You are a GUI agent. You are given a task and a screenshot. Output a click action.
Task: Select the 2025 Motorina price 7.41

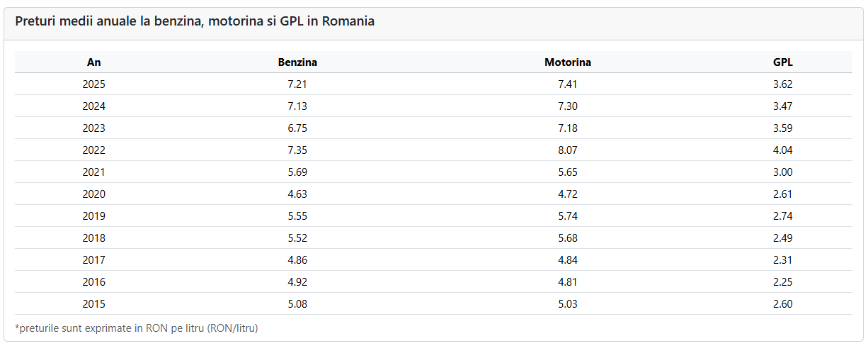pos(567,84)
